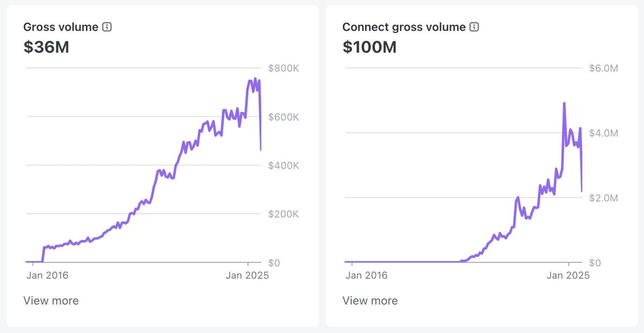Open View more under Gross volume
The image size is (644, 333).
51,300
